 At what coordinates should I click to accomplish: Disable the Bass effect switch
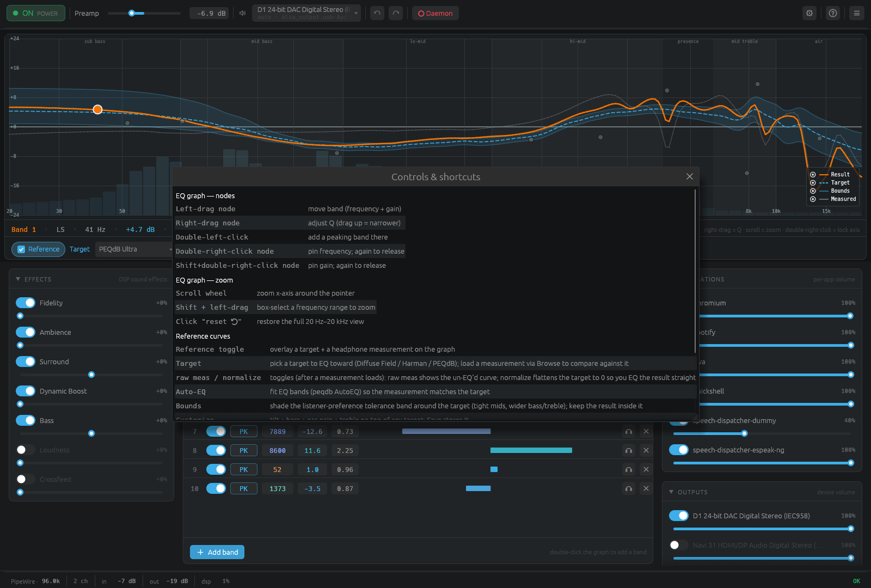26,420
